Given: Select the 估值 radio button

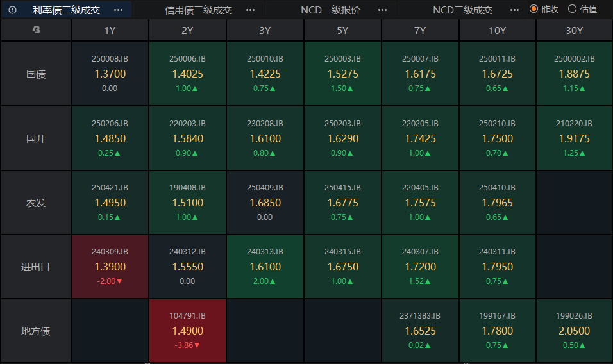Looking at the screenshot, I should coord(572,8).
